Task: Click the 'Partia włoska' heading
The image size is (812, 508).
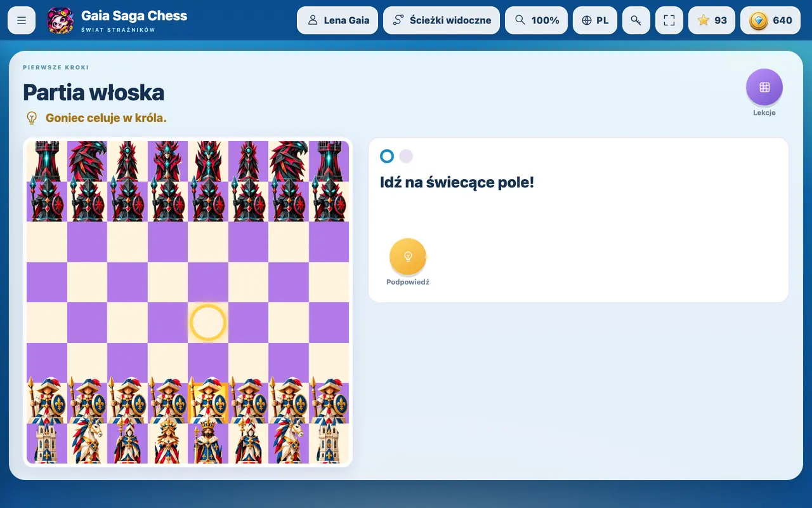Action: click(x=94, y=93)
